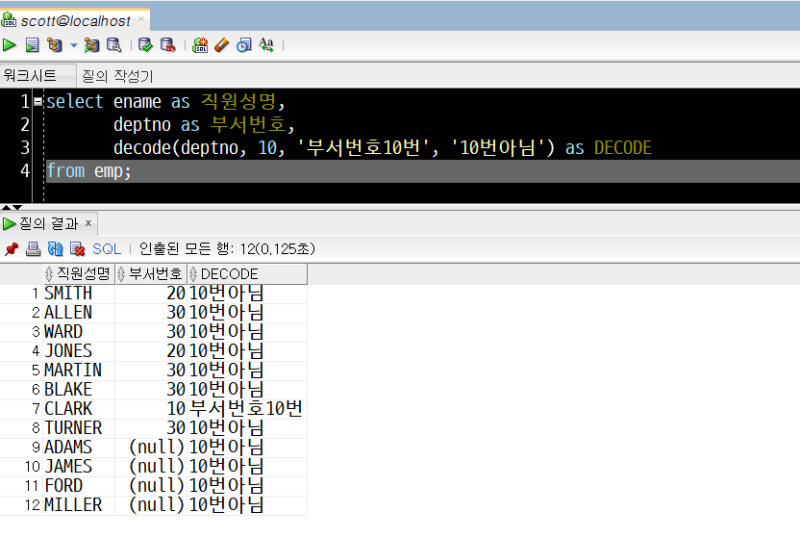Click the decode function on line 3

point(142,148)
